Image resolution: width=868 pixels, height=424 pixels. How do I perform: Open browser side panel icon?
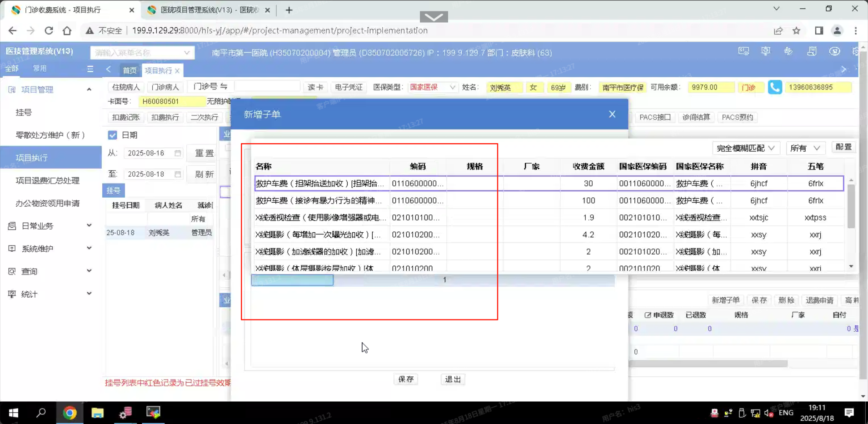pyautogui.click(x=819, y=30)
